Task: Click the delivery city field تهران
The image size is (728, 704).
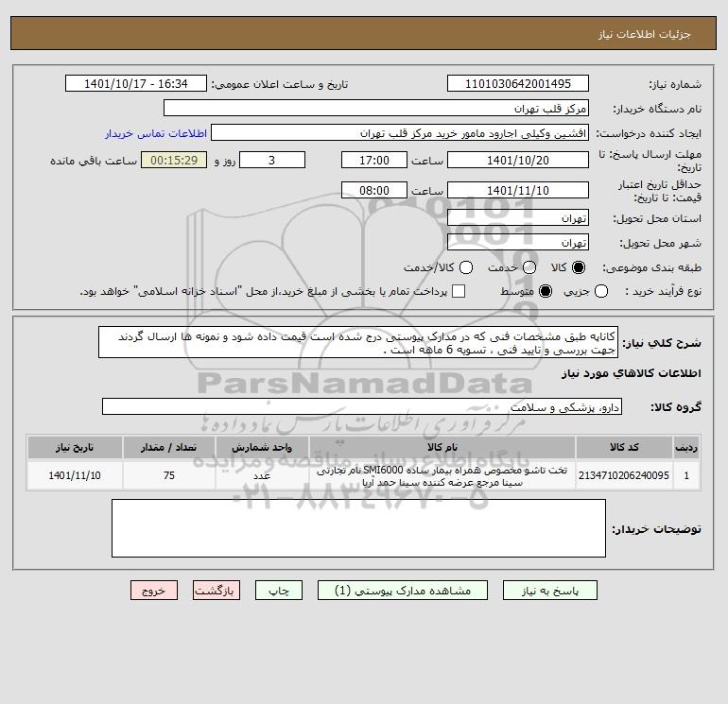Action: coord(518,242)
